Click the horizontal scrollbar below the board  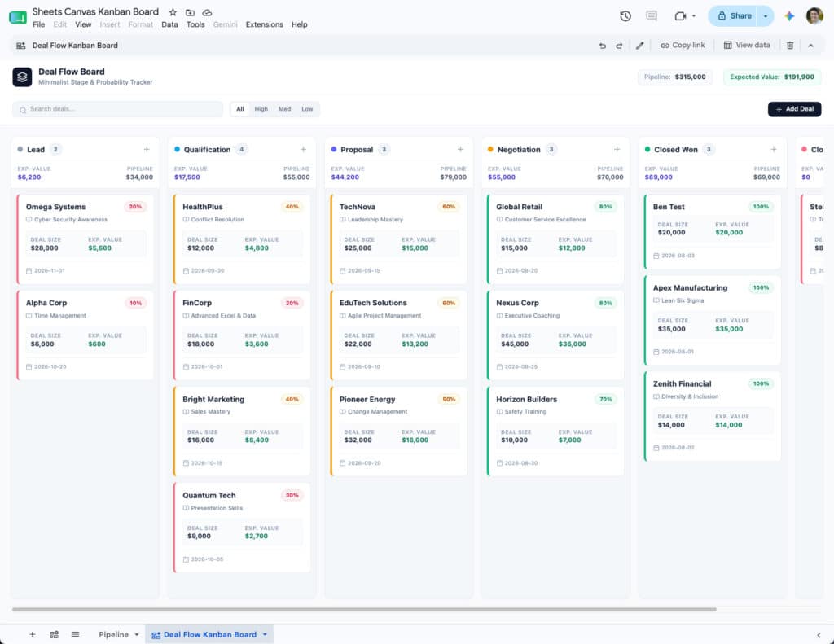(364, 610)
